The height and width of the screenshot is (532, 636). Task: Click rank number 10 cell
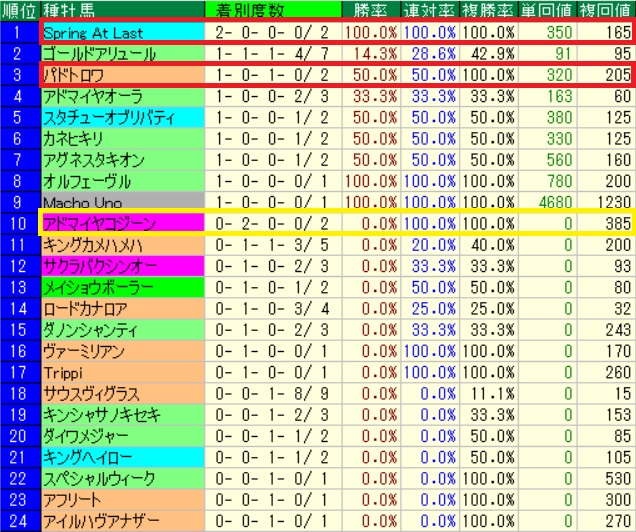(20, 224)
